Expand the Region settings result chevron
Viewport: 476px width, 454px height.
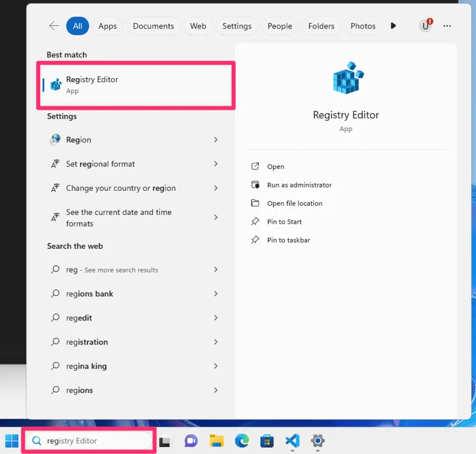click(x=216, y=140)
